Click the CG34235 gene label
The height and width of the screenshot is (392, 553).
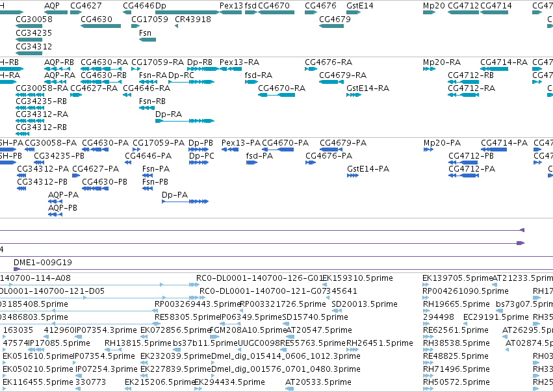pos(34,33)
